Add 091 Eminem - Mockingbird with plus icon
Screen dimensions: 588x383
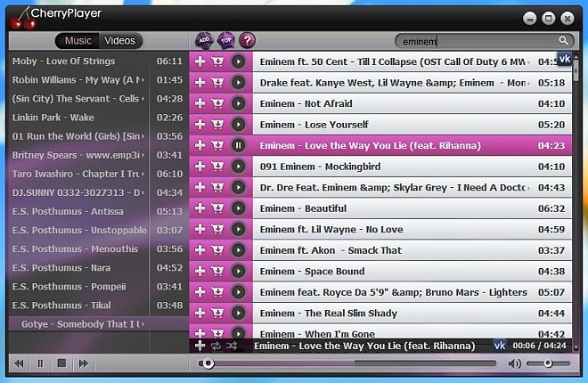(200, 167)
